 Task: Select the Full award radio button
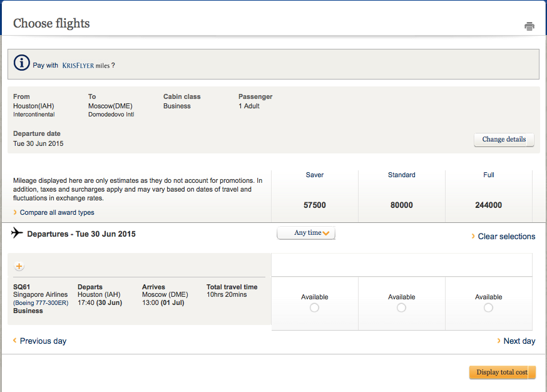pyautogui.click(x=488, y=307)
